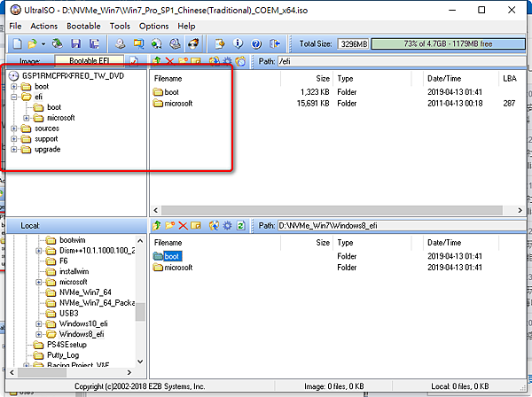Image resolution: width=532 pixels, height=397 pixels.
Task: Collapse the efi folder in image tree
Action: coord(14,97)
